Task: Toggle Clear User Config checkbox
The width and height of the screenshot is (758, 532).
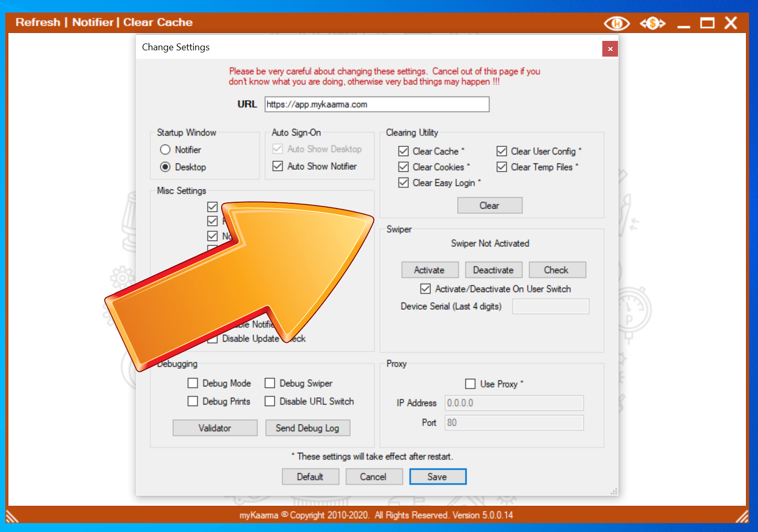Action: [x=502, y=151]
